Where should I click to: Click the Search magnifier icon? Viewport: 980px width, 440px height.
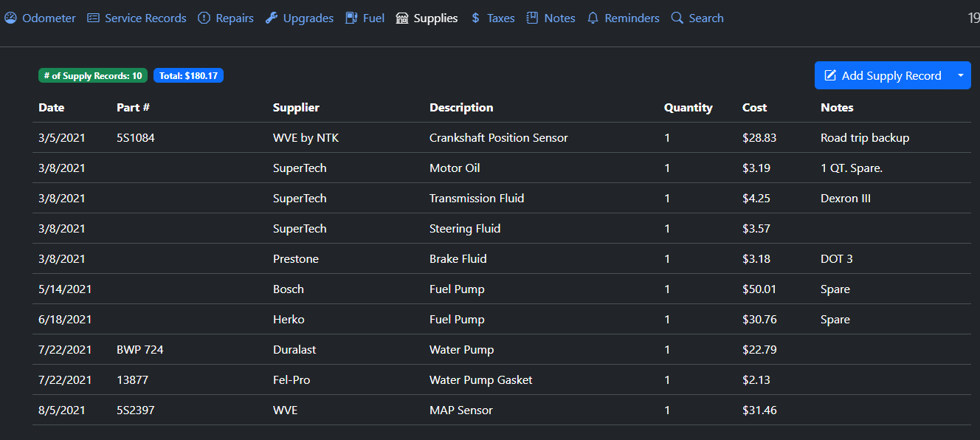pos(677,18)
